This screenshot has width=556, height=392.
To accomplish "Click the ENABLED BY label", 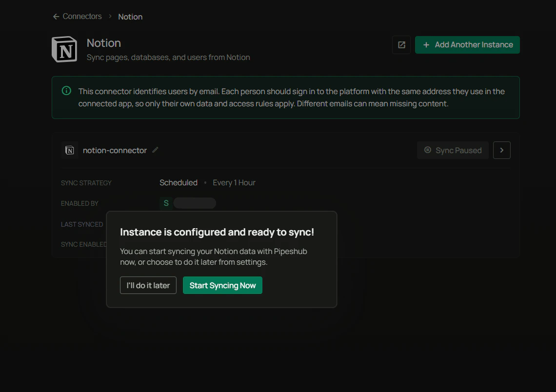I will (x=79, y=203).
